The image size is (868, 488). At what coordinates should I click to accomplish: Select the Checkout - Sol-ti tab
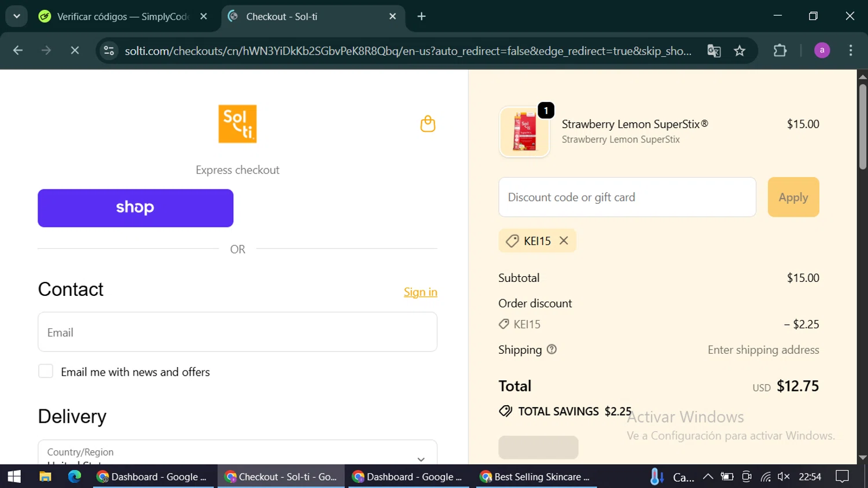[x=312, y=16]
